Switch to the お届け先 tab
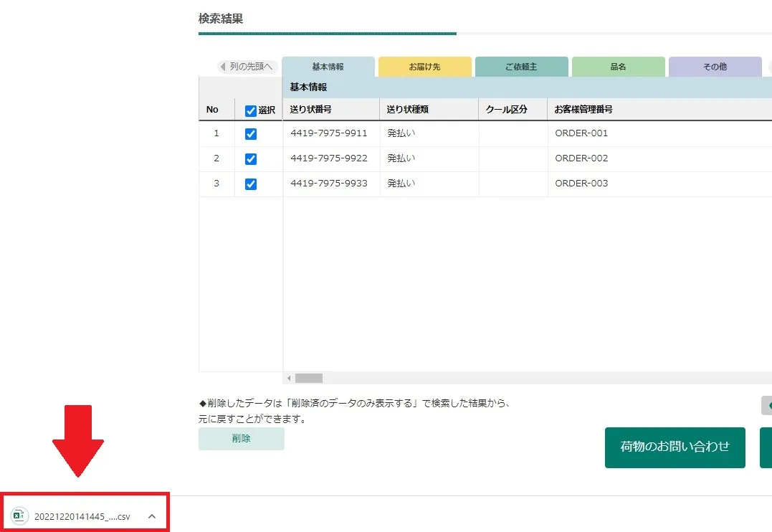The height and width of the screenshot is (532, 772). [x=424, y=67]
